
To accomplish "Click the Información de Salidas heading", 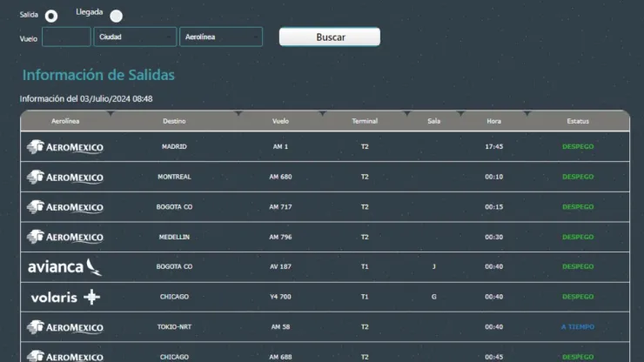I will pos(98,75).
